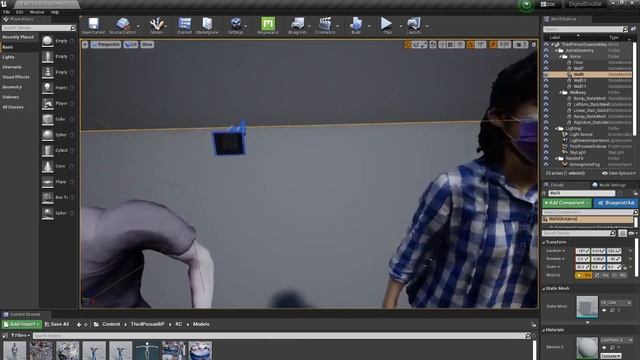Set Mobility to Movable
640x360 pixels.
[x=621, y=275]
